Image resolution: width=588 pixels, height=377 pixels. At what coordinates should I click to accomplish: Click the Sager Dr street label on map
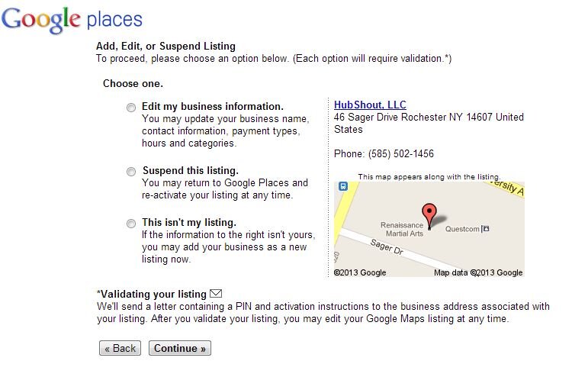point(387,247)
